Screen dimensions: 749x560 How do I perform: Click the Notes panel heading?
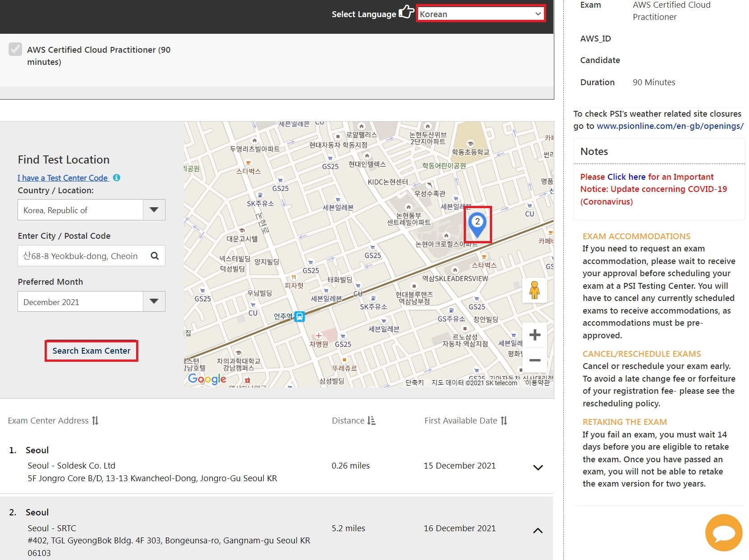point(594,152)
